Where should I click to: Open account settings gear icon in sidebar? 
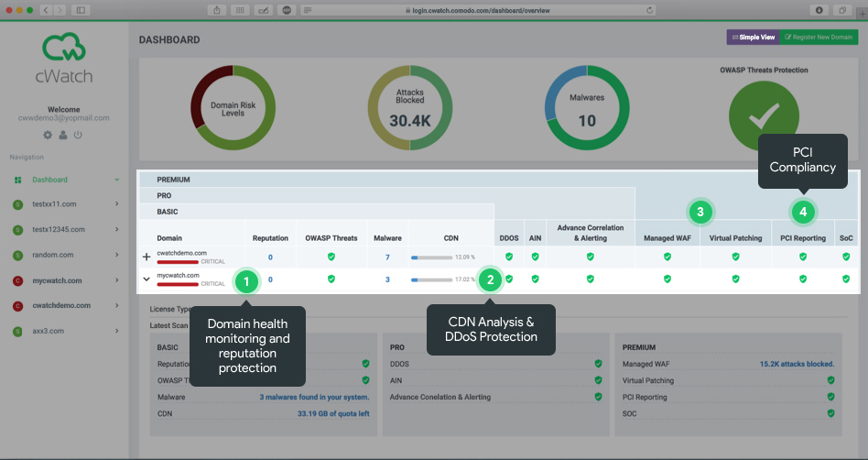48,135
